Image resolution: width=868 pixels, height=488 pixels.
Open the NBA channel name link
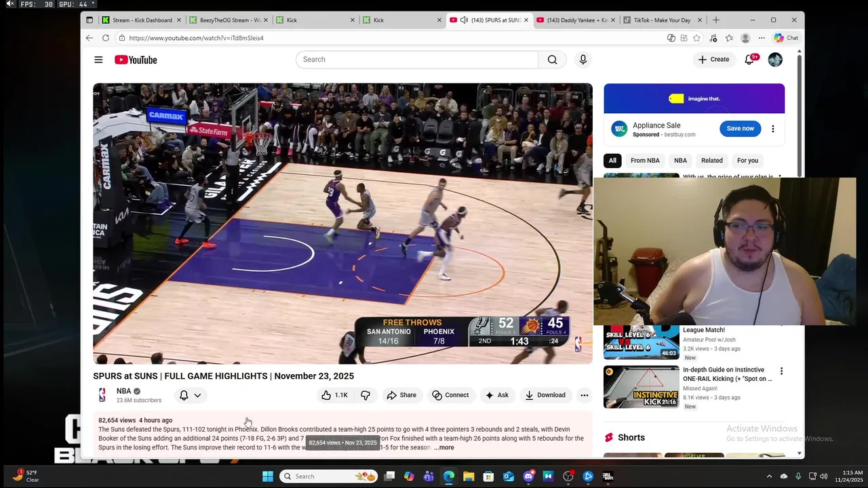[x=123, y=391]
